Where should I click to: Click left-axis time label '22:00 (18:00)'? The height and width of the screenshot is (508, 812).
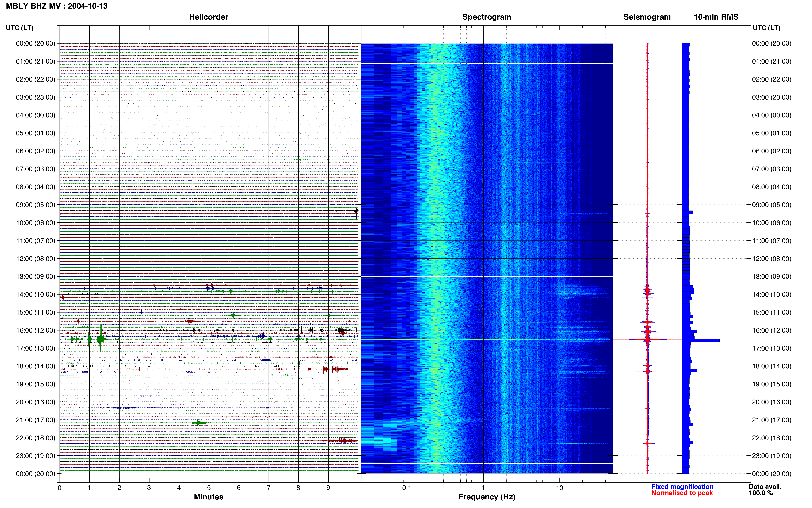pyautogui.click(x=36, y=438)
